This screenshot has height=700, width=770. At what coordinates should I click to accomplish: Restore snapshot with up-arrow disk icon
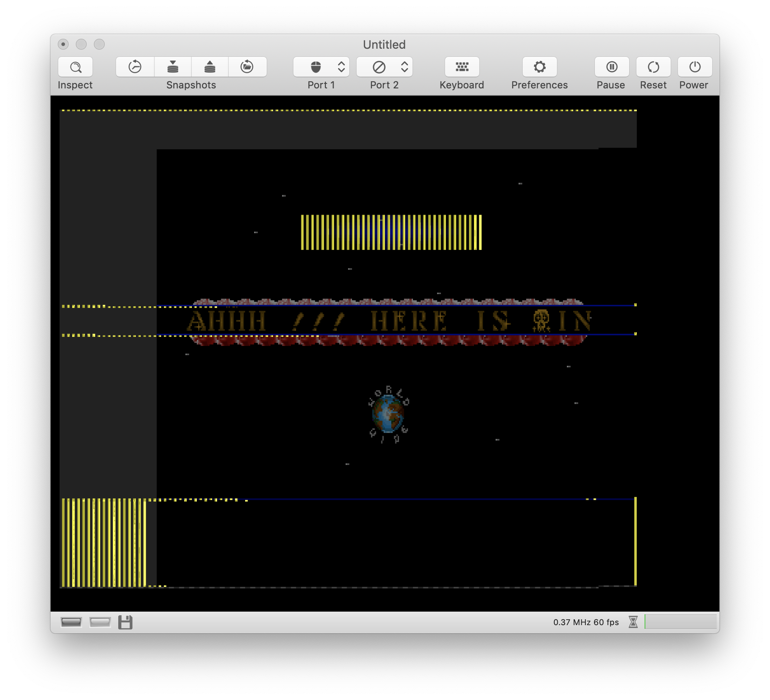pos(210,67)
